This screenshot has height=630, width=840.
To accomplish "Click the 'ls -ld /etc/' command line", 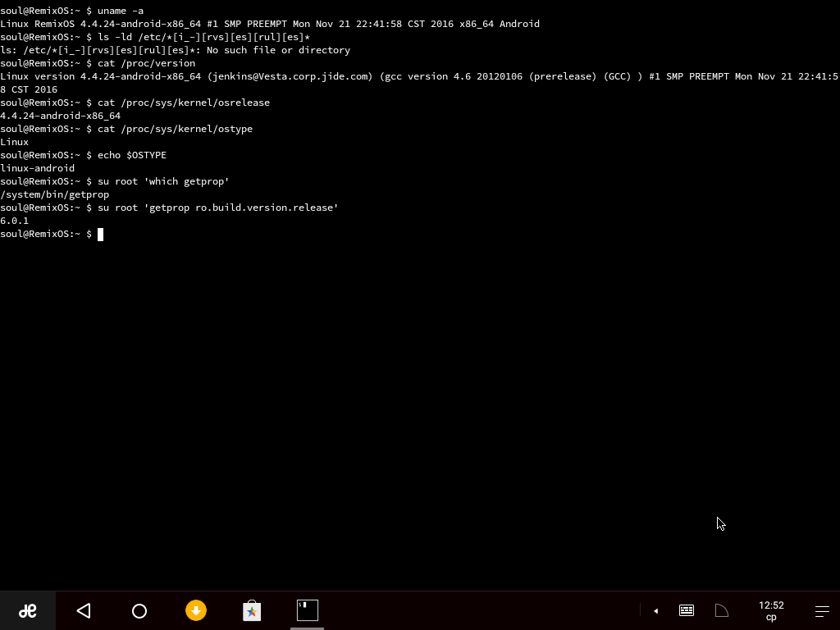I will [x=155, y=37].
